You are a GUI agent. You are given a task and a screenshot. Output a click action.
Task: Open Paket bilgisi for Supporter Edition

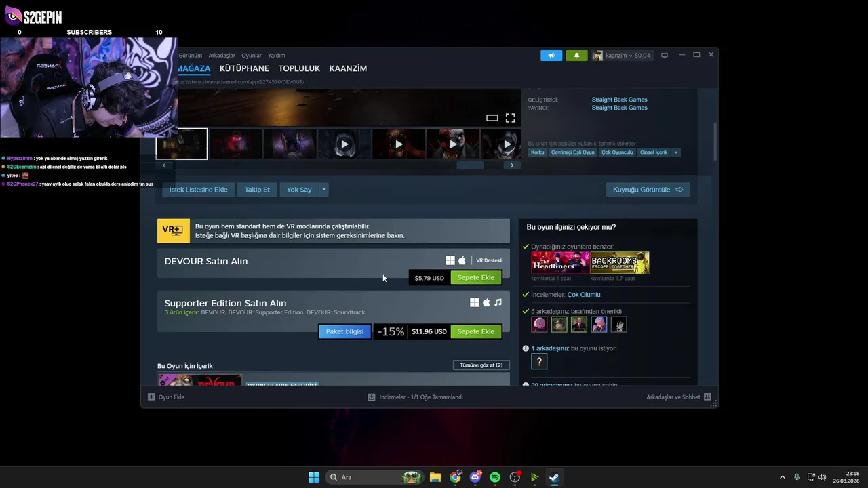click(344, 331)
